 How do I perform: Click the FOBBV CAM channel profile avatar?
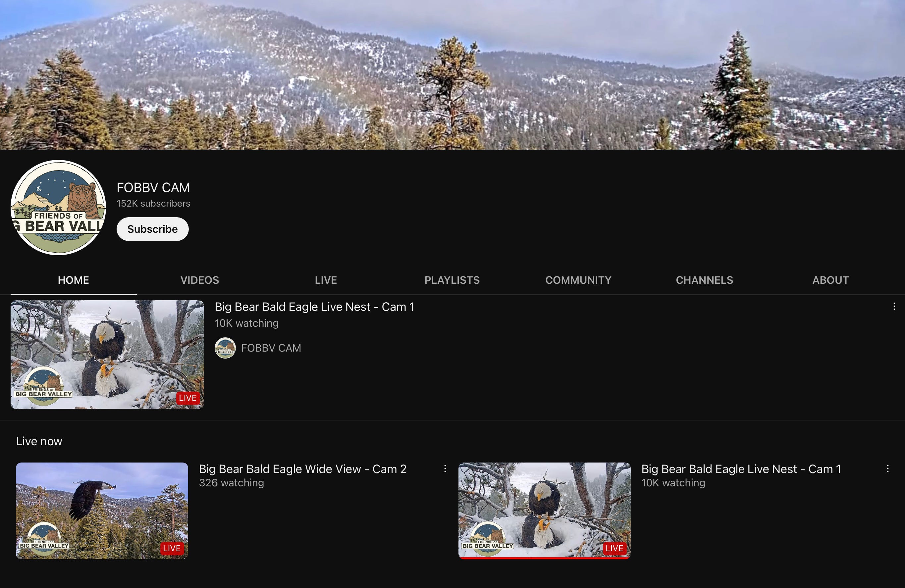[x=58, y=208]
